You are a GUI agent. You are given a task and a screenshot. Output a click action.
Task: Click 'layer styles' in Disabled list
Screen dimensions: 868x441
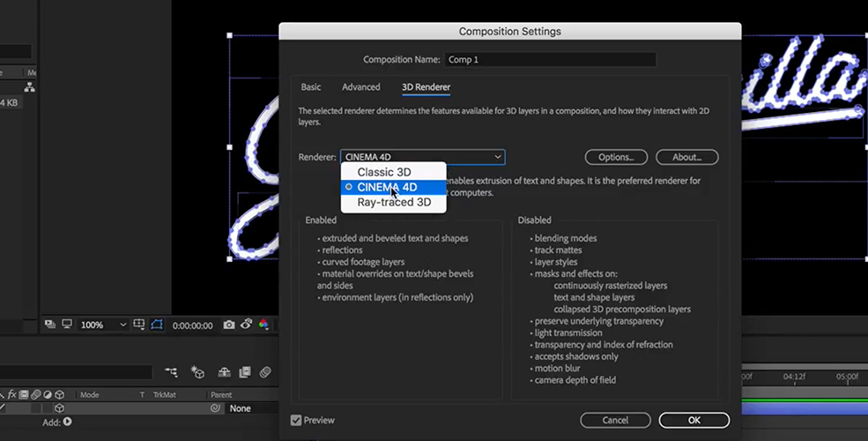click(556, 262)
